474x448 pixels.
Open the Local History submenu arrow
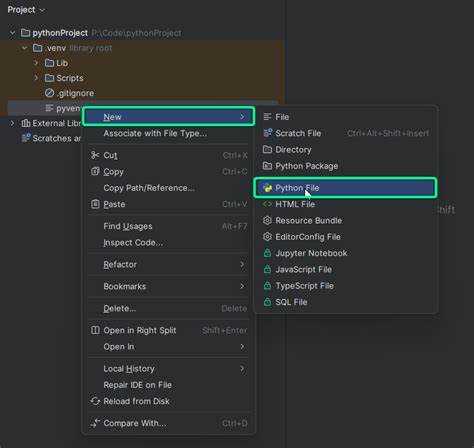click(x=242, y=369)
